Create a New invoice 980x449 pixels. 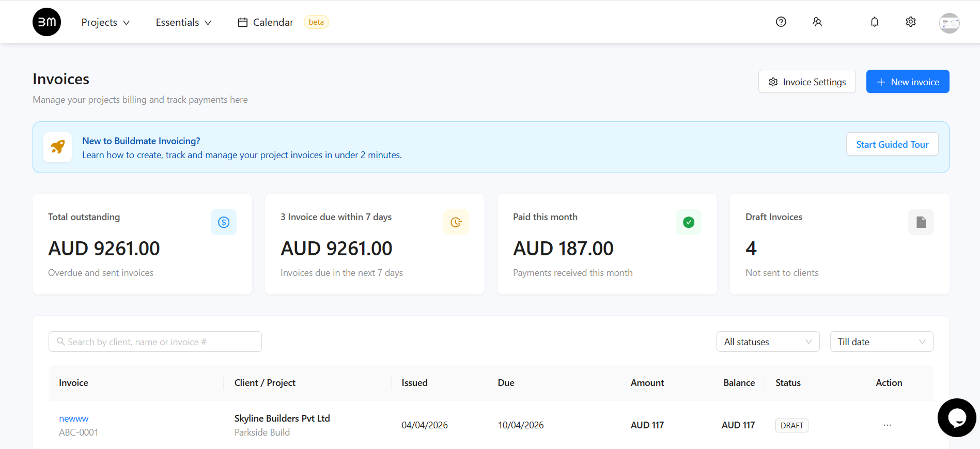pos(908,82)
